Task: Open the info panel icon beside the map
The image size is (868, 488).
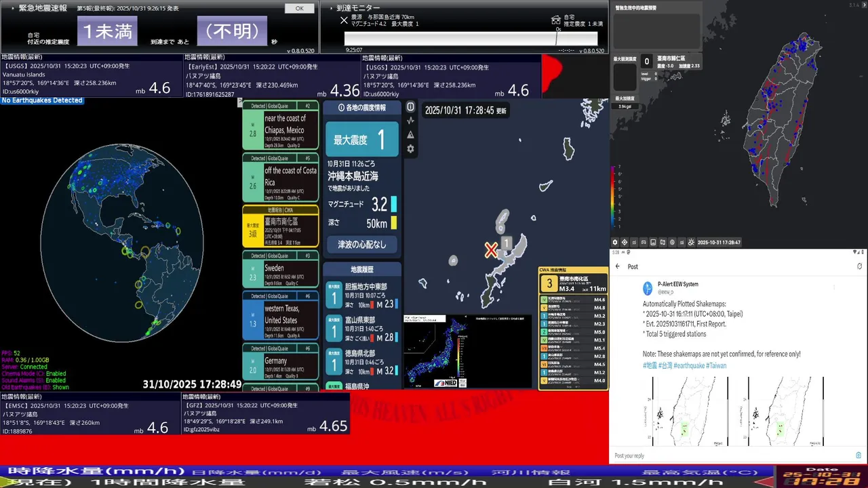Action: click(410, 106)
